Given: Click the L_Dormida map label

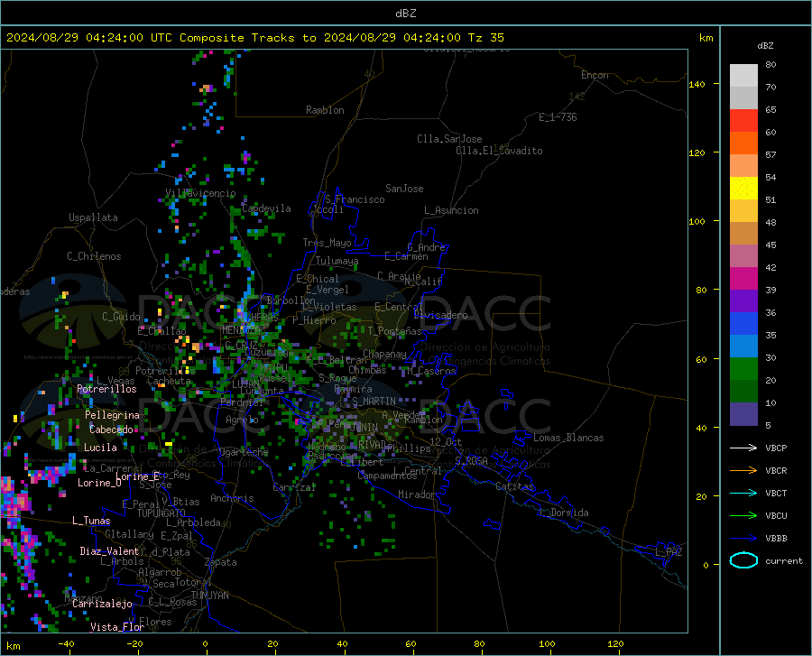Looking at the screenshot, I should (563, 513).
